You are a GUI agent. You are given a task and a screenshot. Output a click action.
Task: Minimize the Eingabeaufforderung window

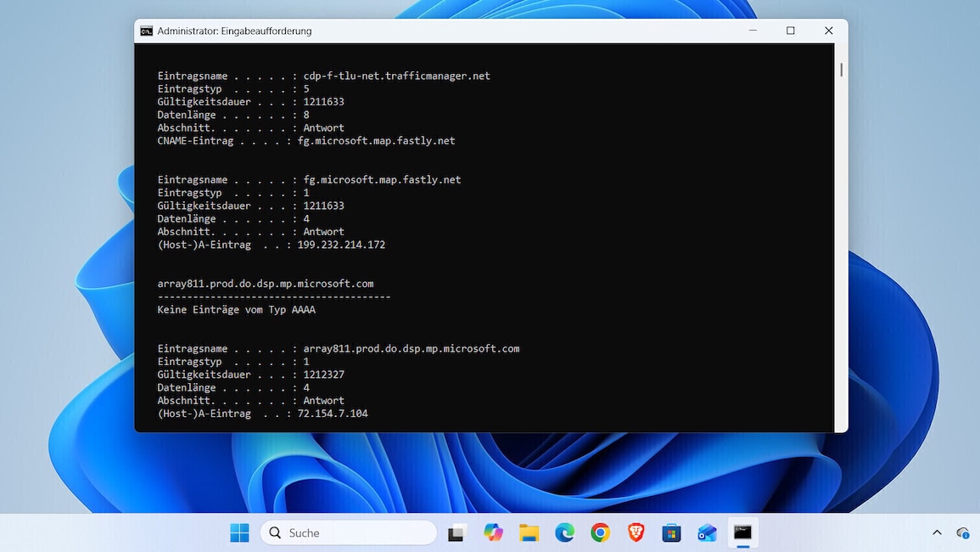(753, 31)
